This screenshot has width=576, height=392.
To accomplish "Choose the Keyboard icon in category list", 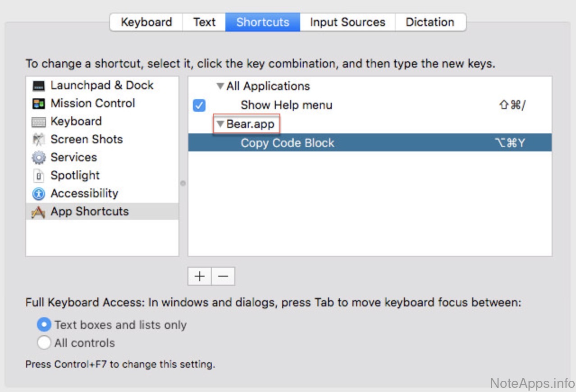I will coord(39,122).
